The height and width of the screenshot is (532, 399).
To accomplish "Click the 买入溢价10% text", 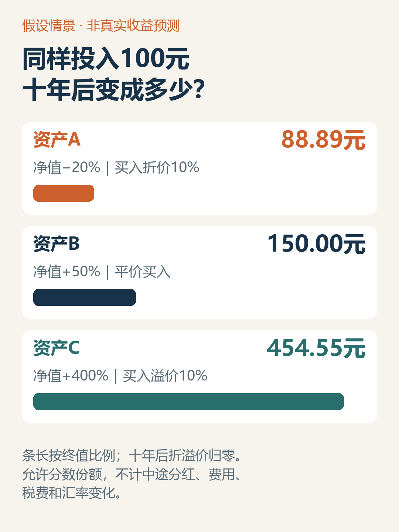I will click(165, 376).
